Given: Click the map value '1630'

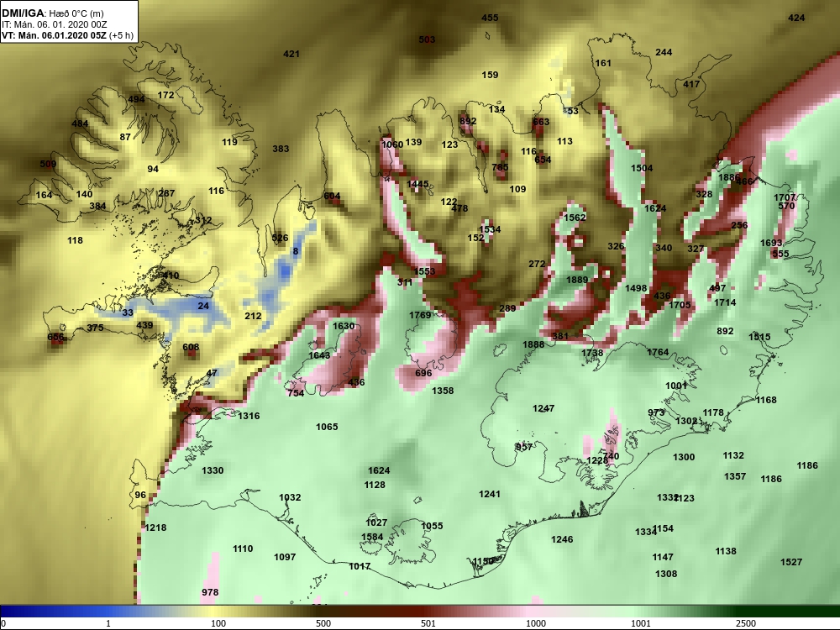Looking at the screenshot, I should [x=344, y=326].
